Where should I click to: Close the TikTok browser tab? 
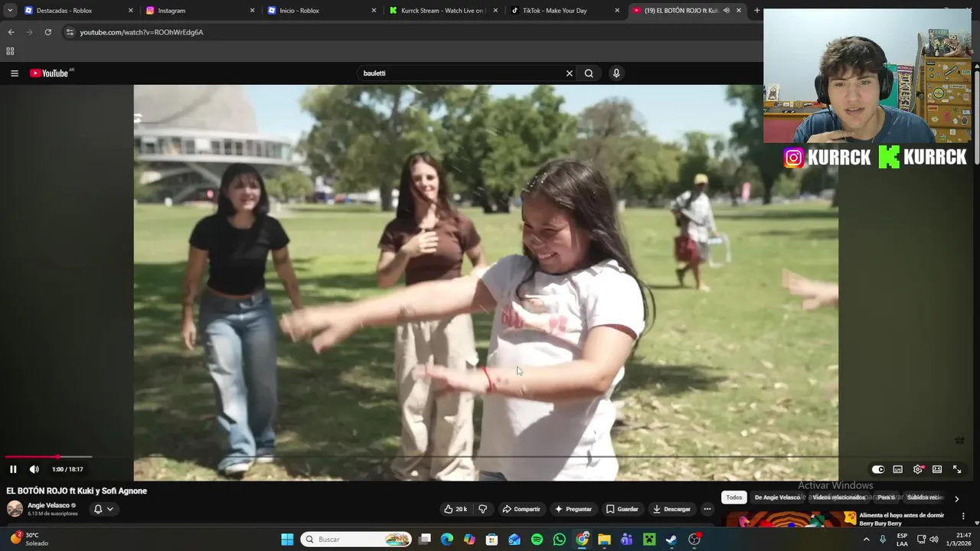click(617, 11)
